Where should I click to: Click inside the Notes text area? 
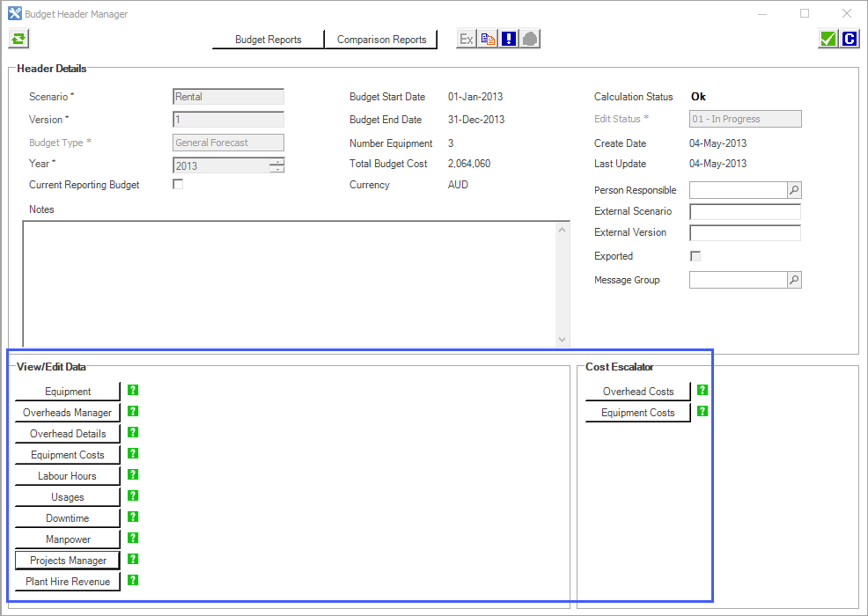pyautogui.click(x=291, y=282)
